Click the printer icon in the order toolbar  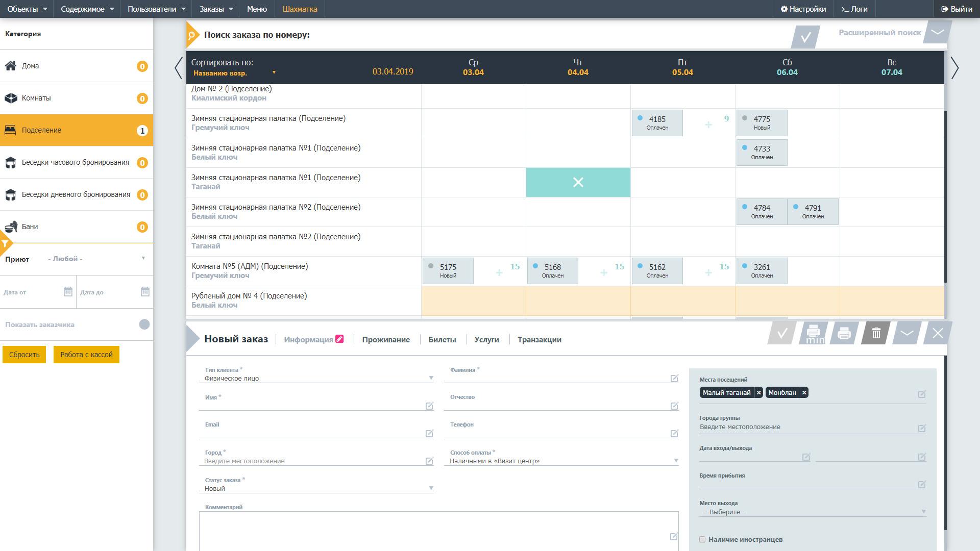[844, 334]
